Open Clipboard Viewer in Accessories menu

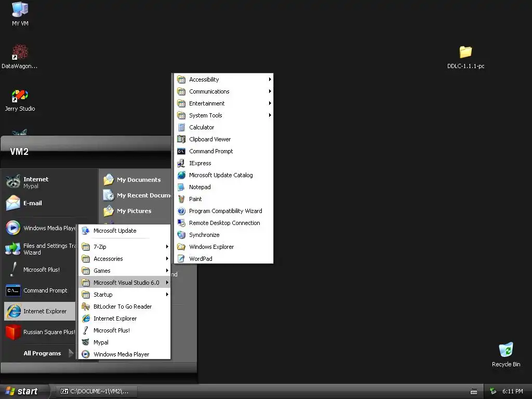pyautogui.click(x=223, y=139)
